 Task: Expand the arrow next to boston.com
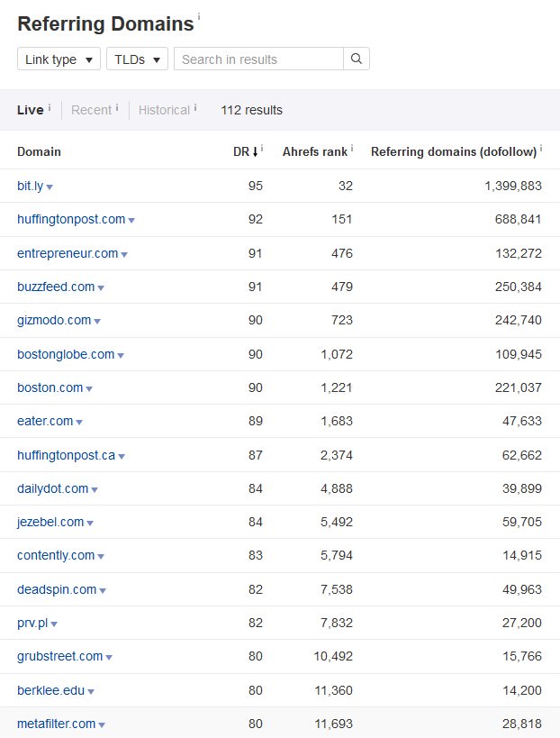89,388
